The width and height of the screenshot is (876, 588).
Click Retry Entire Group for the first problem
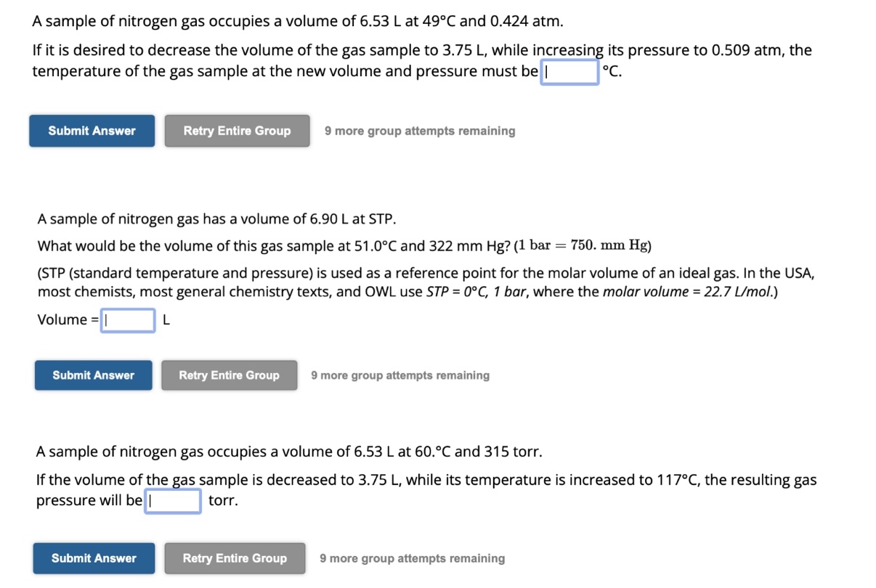[237, 131]
